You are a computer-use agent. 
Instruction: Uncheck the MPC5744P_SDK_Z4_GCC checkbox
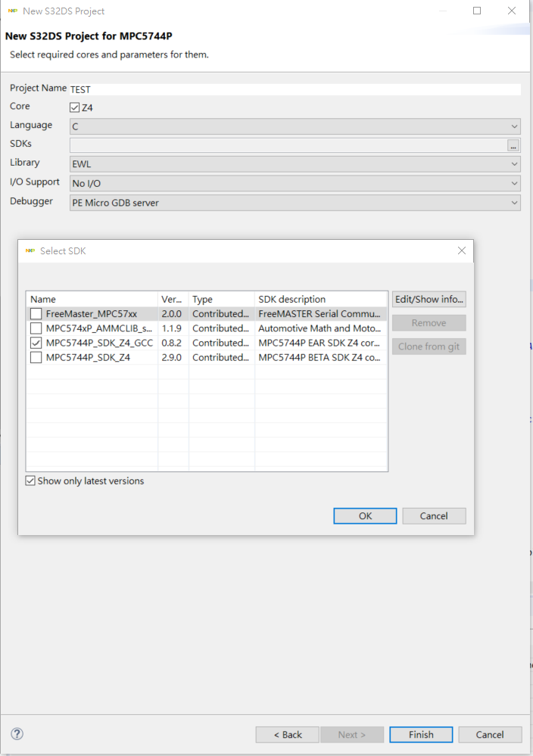coord(36,343)
